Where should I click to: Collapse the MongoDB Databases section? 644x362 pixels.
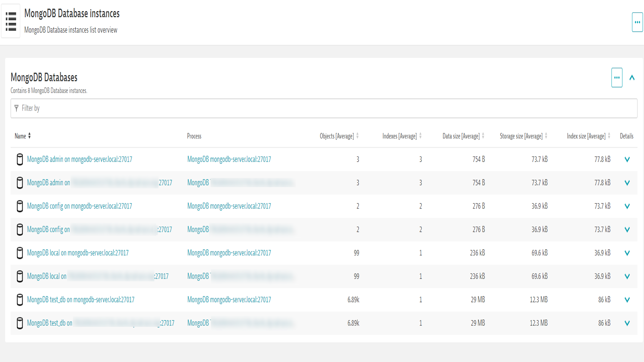tap(632, 78)
